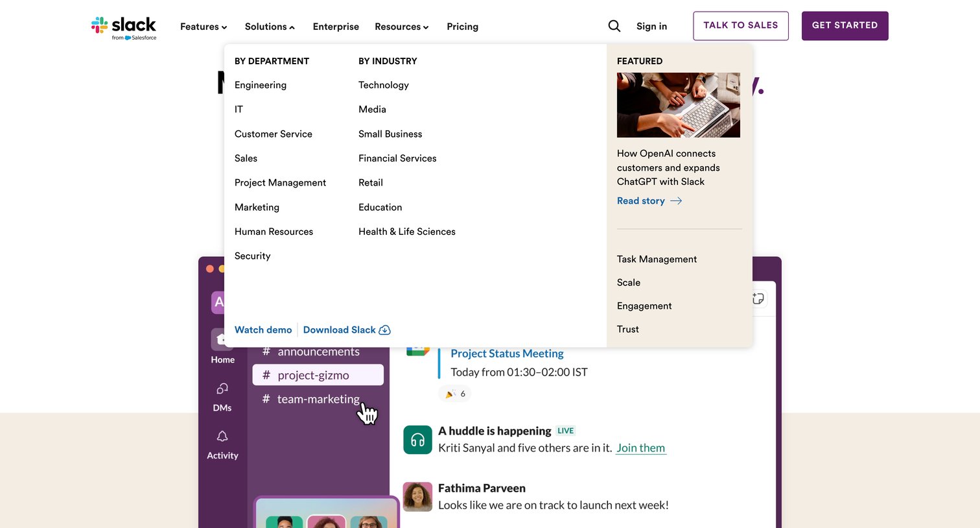Select IT under By Department

point(239,110)
